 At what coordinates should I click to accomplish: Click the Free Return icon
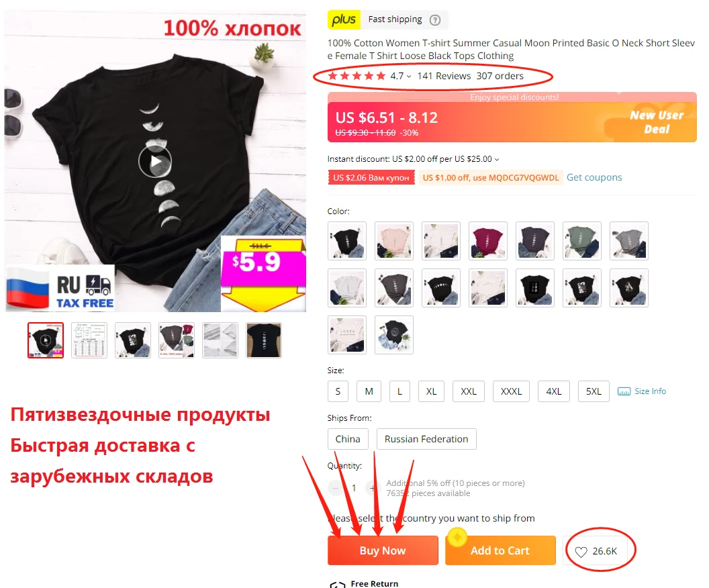tap(337, 585)
